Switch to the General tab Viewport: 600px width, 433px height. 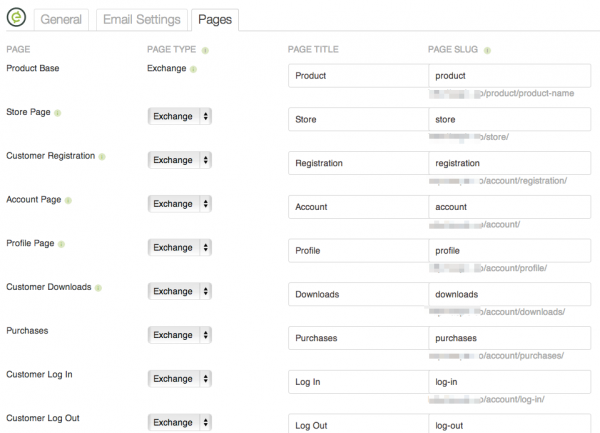coord(61,20)
